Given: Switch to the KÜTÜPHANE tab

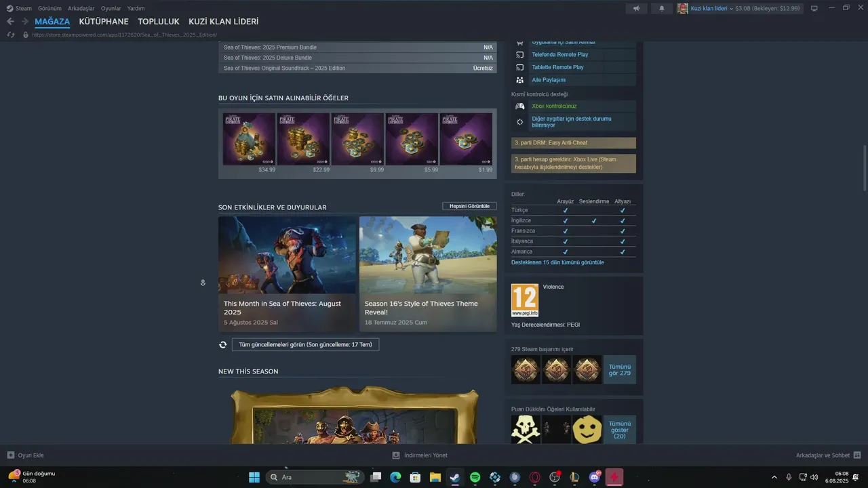Looking at the screenshot, I should (x=104, y=22).
